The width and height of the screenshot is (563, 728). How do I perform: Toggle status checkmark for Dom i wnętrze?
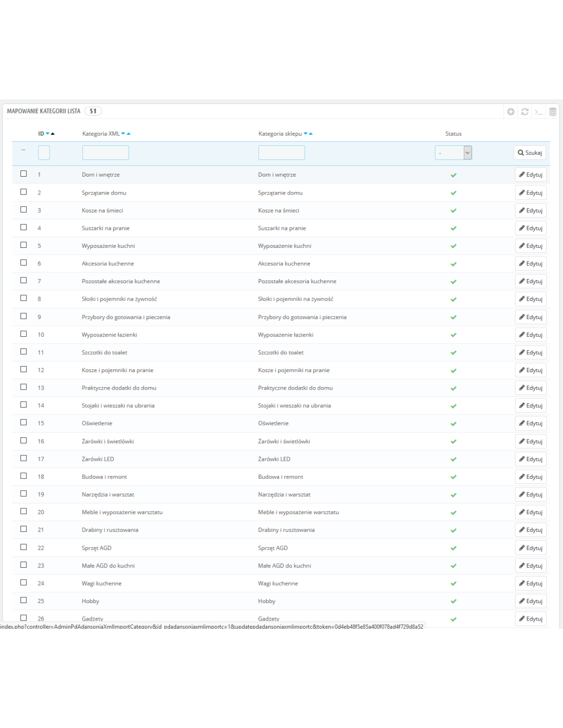coord(453,175)
